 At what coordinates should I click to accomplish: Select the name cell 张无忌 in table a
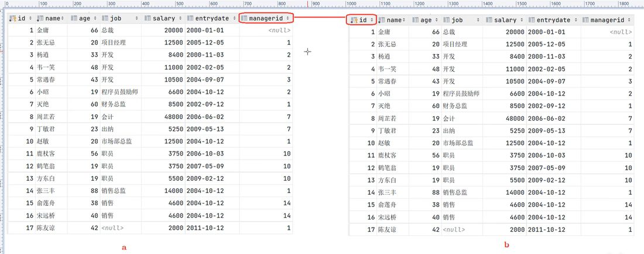52,43
